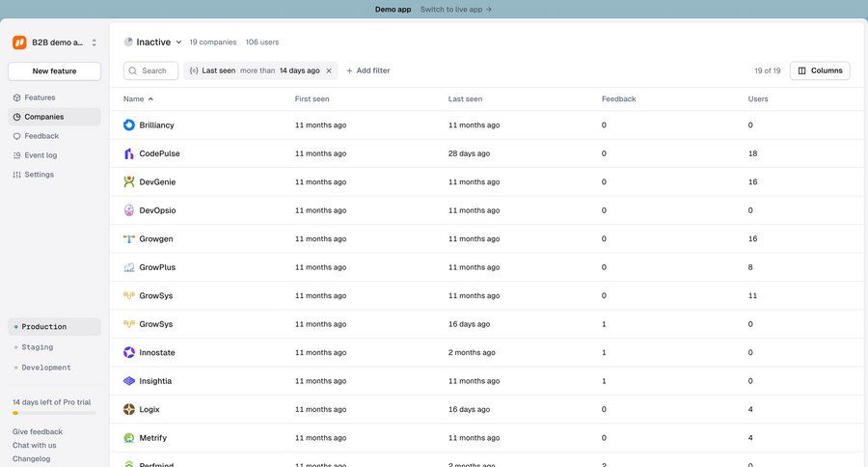Open the Brilliancy company name
The image size is (868, 467).
(156, 125)
